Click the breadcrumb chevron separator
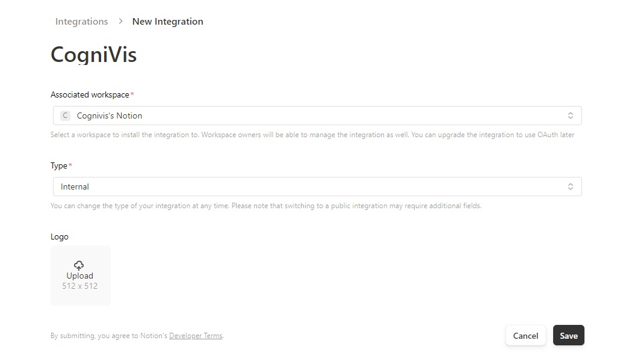 (120, 21)
